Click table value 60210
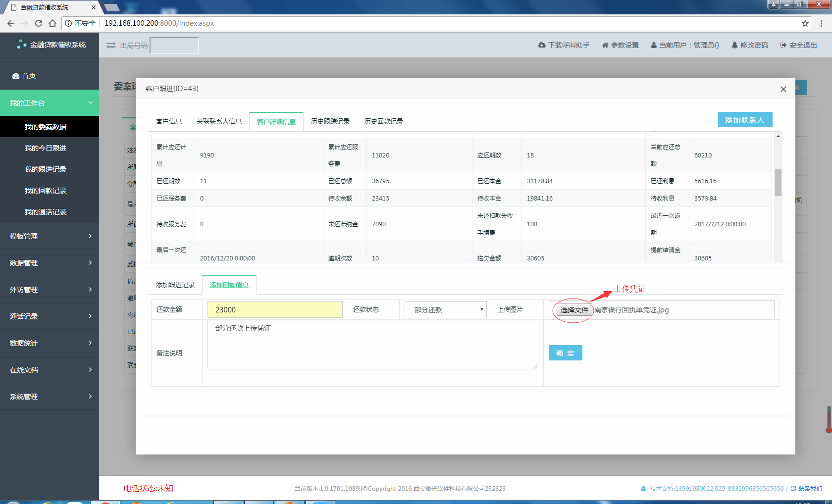 tap(703, 155)
